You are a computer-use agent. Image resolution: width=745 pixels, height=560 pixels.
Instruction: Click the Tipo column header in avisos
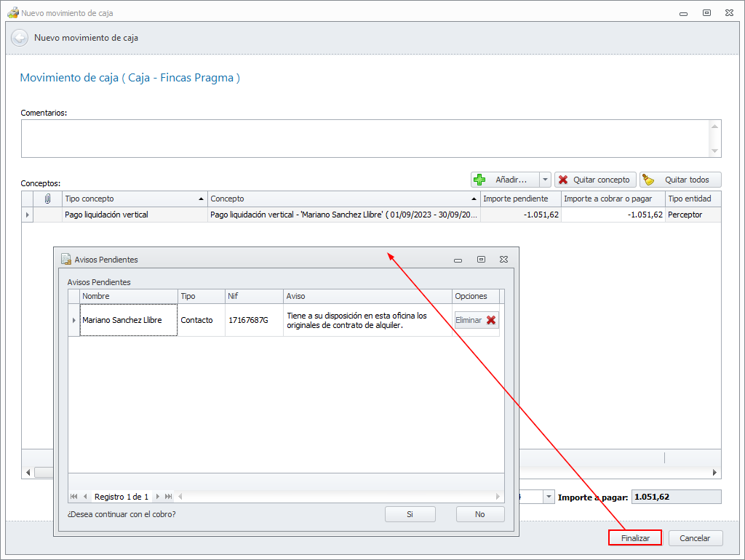[x=201, y=296]
